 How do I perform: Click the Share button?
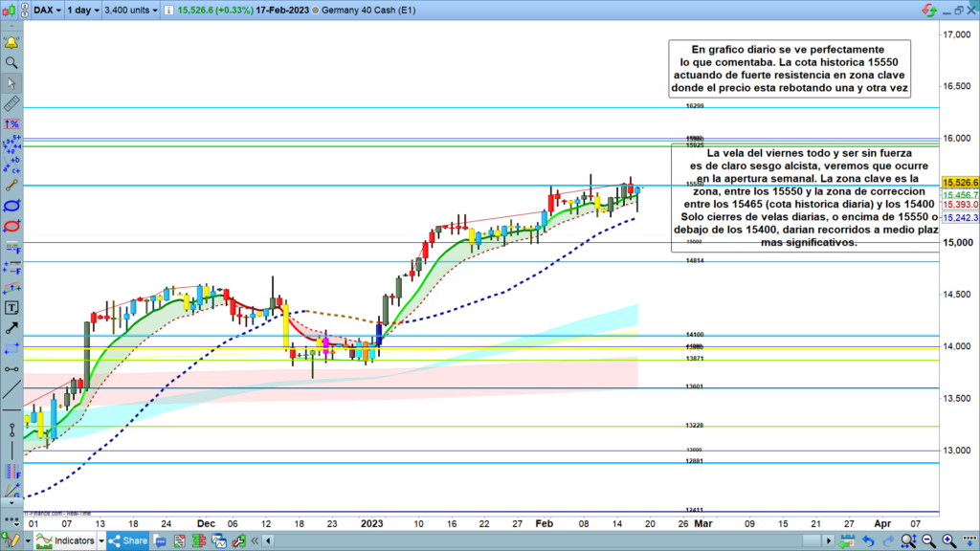click(128, 541)
